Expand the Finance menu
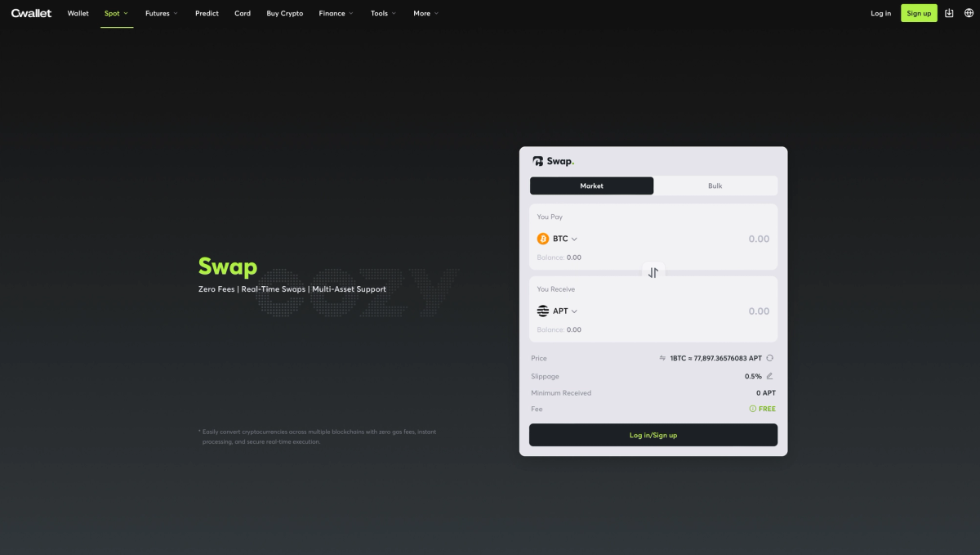The image size is (980, 555). coord(336,13)
